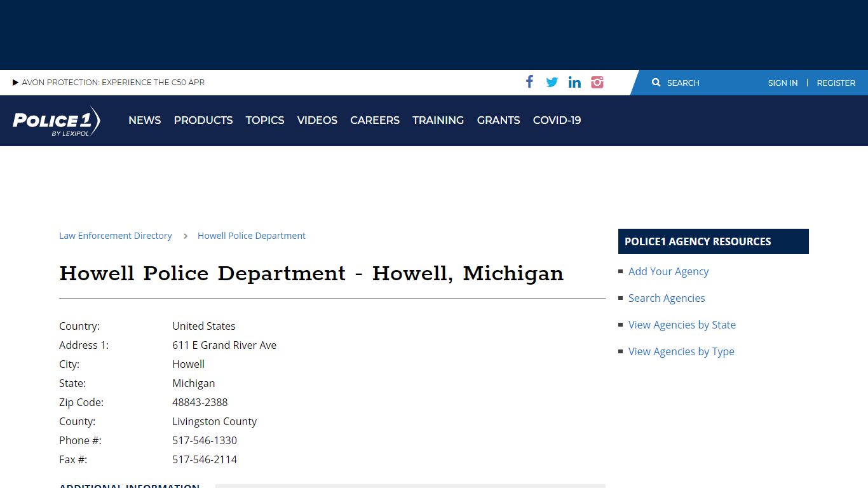Open Police1 Twitter page icon
Screen dimensions: 868x488
[x=552, y=83]
